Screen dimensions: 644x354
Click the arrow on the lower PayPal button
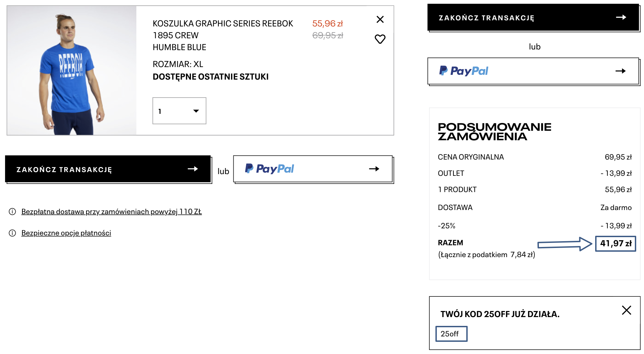click(374, 169)
